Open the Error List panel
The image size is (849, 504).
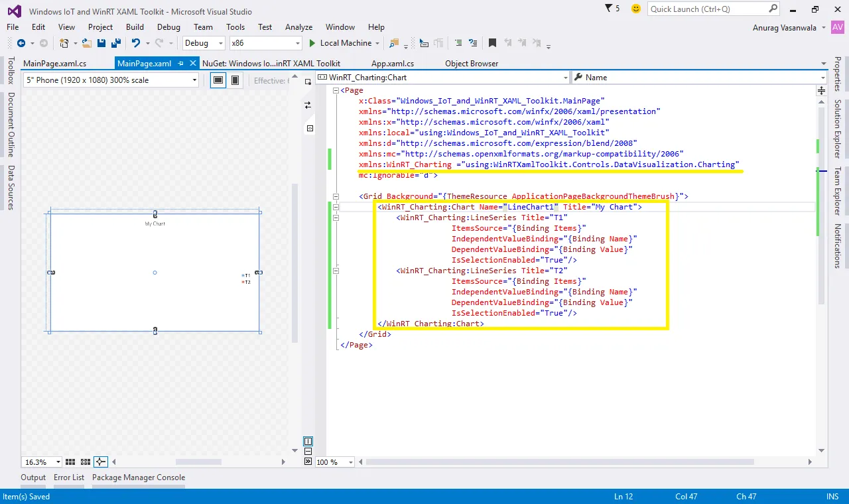69,477
